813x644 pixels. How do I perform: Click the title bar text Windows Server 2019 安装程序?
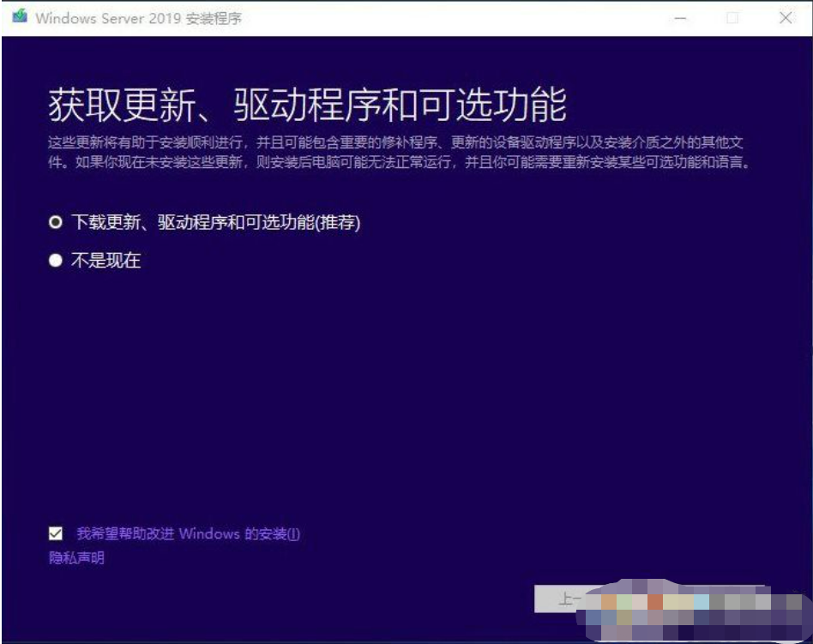[139, 19]
